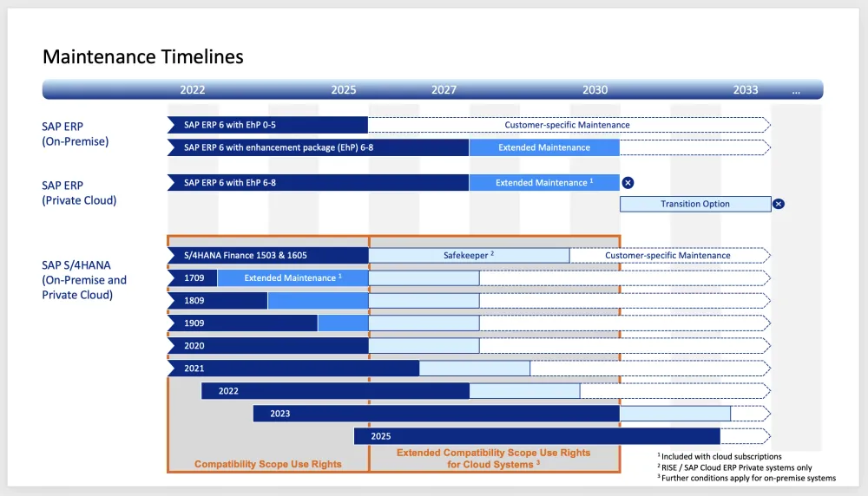Select the 2027 year marker in header
This screenshot has height=496, width=868.
[444, 89]
